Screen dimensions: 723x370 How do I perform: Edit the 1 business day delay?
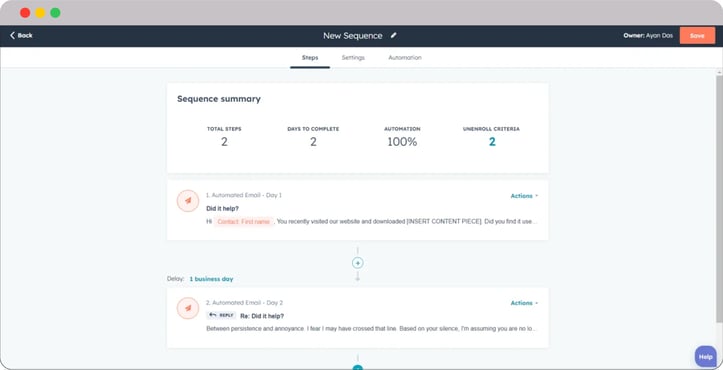(211, 279)
